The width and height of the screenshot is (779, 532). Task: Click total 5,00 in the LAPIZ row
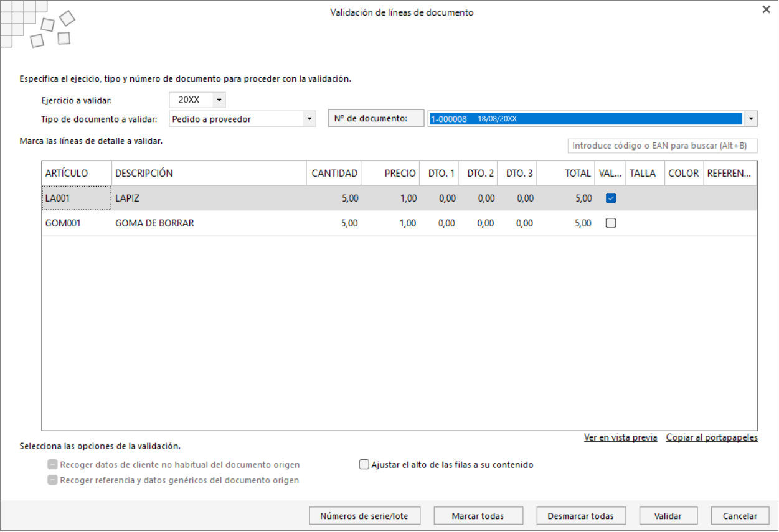[x=566, y=198]
